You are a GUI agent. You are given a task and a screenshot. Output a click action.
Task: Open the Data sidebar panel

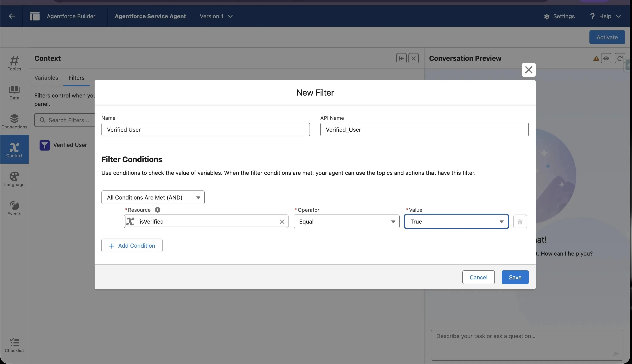pyautogui.click(x=14, y=92)
